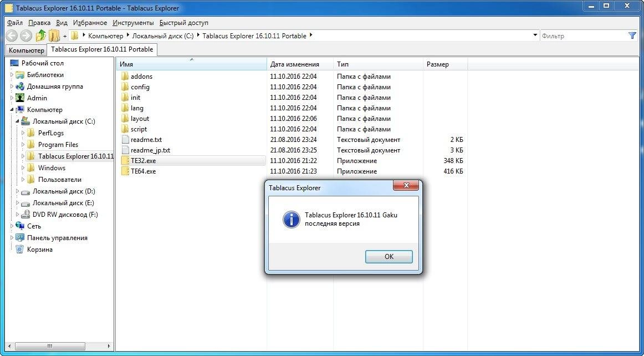Confirm the dialog with OK
The image size is (644, 356).
(x=389, y=257)
